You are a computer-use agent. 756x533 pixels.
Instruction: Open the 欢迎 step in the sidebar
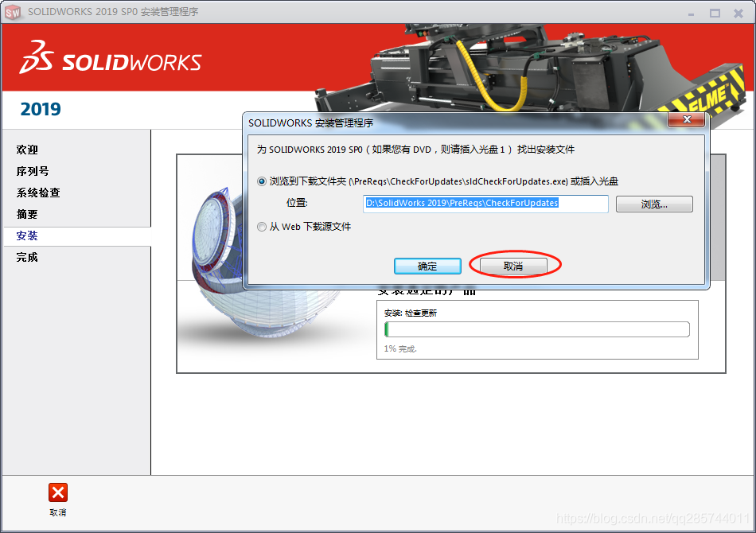coord(27,150)
